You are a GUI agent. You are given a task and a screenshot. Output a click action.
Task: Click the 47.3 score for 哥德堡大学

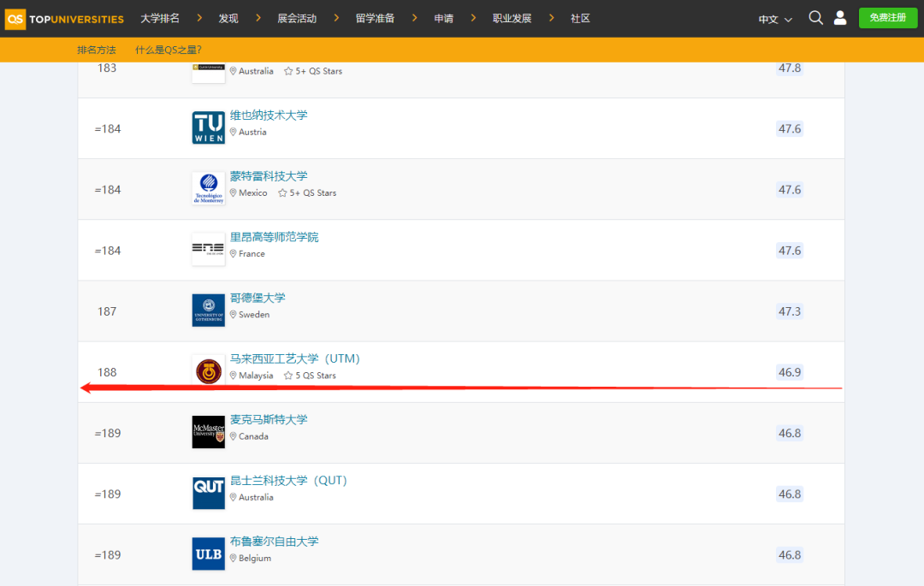coord(790,311)
